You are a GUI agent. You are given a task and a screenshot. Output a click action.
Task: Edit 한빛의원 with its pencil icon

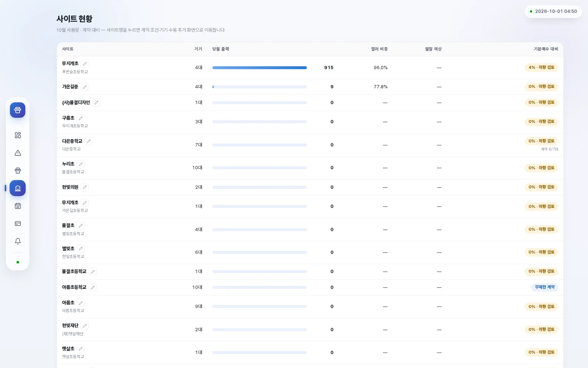click(85, 187)
